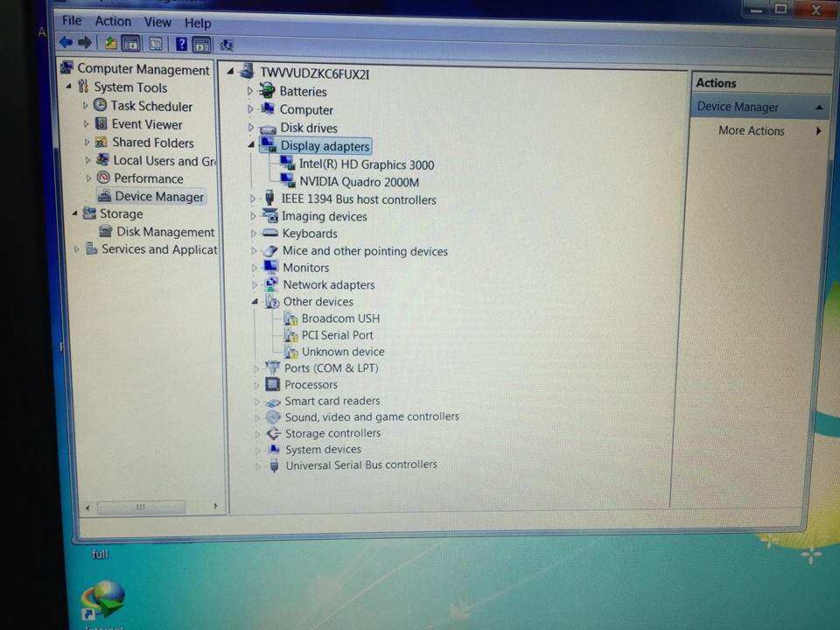Click the Scan for hardware changes icon
This screenshot has height=630, width=840.
pos(227,45)
